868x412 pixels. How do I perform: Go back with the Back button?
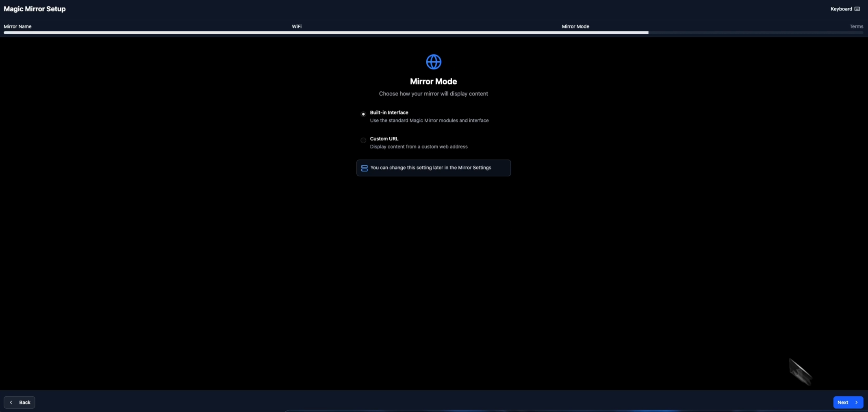(20, 402)
